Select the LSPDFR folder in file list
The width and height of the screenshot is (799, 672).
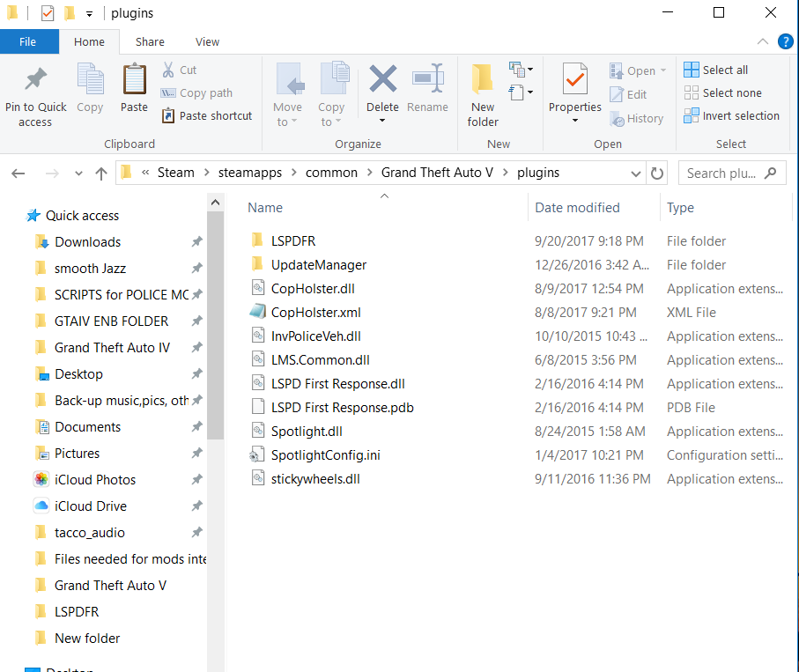point(293,240)
